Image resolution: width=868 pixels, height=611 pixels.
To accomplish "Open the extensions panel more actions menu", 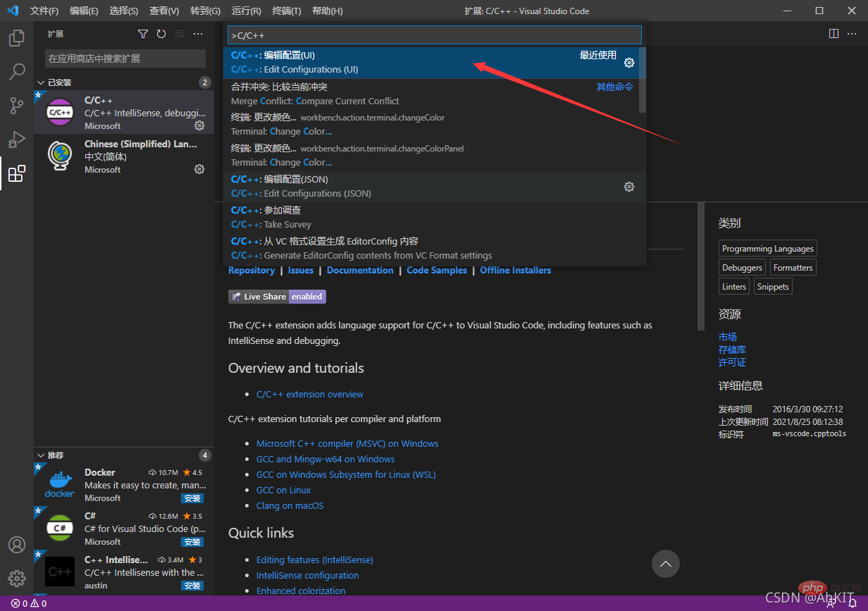I will [198, 34].
